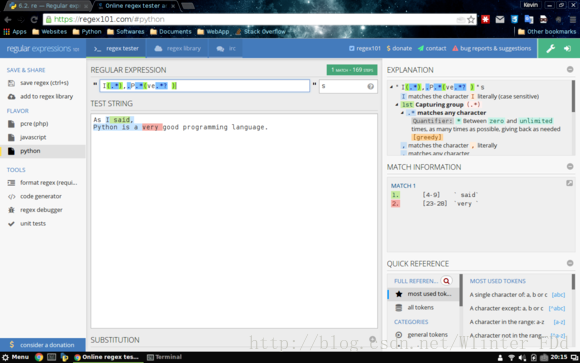Click the [abc] token reference
This screenshot has width=580, height=363.
tap(558, 295)
